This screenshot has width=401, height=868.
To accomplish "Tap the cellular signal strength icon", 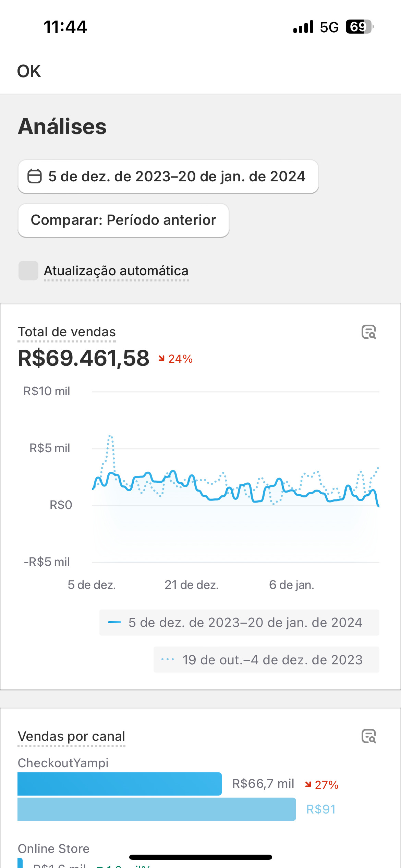I will [303, 27].
